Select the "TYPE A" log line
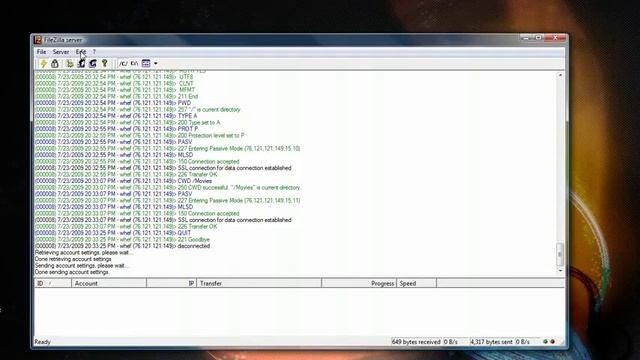Screen dimensions: 640x360 tap(116, 116)
